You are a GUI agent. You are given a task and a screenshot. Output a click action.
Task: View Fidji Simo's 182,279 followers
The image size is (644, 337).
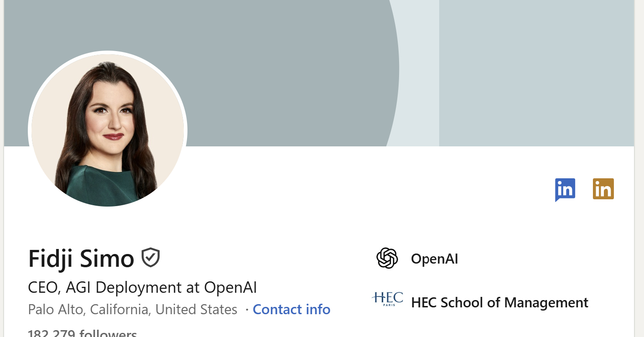82,333
